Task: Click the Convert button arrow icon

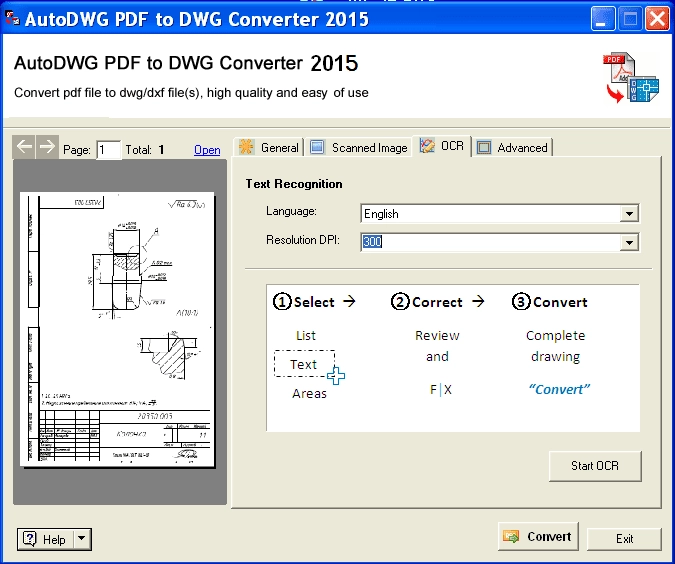Action: point(511,536)
